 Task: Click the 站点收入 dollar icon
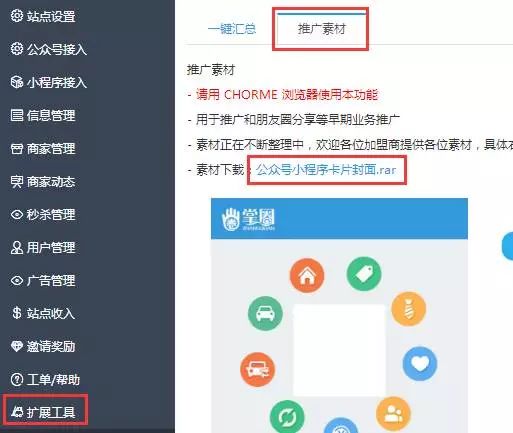pos(17,313)
